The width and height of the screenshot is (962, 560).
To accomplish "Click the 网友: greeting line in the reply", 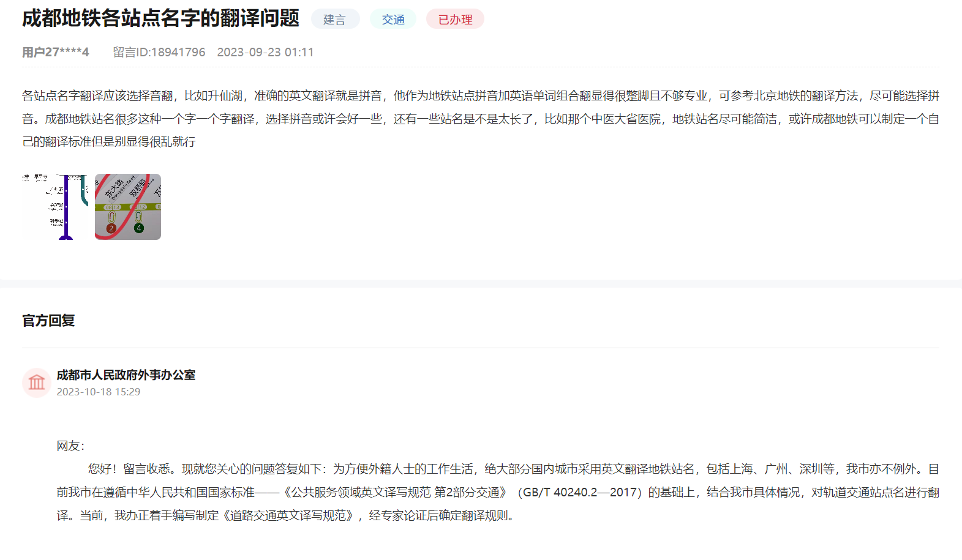I will (70, 446).
